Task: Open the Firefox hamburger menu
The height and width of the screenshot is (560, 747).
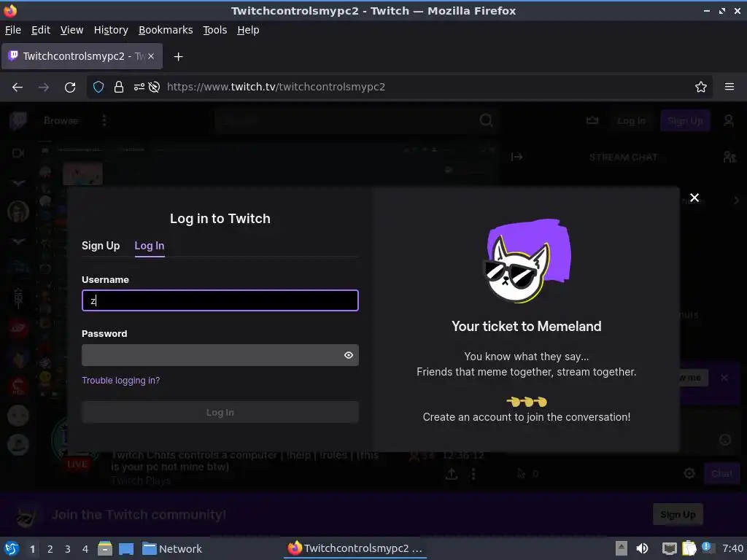Action: tap(729, 87)
